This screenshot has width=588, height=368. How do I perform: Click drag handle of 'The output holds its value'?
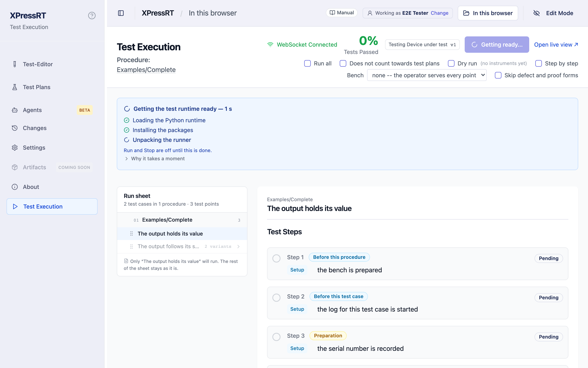[131, 234]
